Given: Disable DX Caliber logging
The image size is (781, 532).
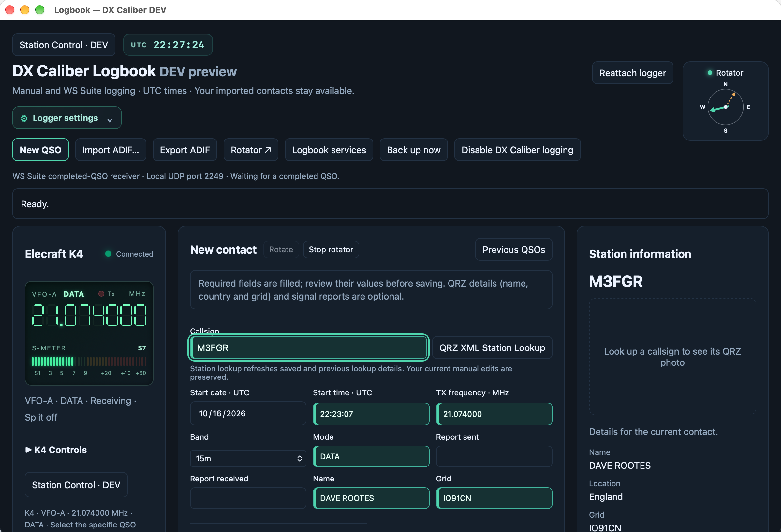Looking at the screenshot, I should [517, 150].
